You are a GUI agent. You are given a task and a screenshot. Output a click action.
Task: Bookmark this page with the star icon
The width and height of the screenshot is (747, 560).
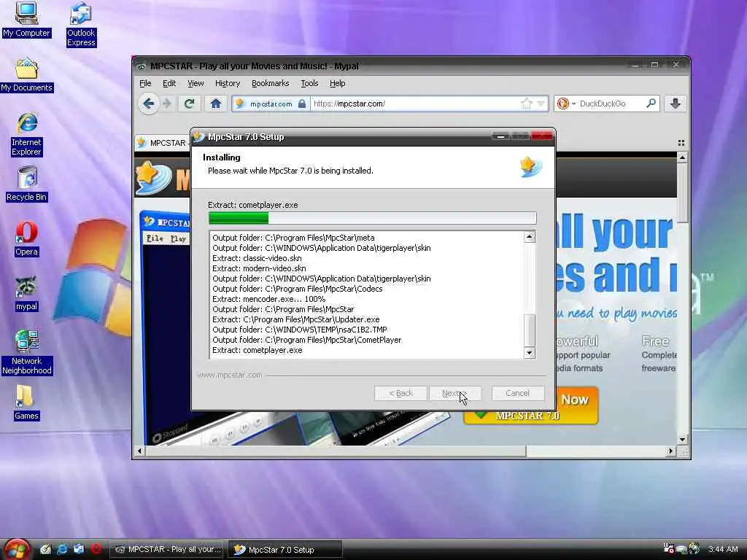[527, 104]
